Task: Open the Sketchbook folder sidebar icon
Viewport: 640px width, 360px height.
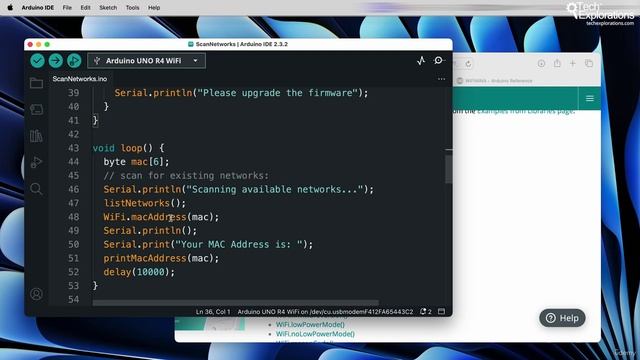Action: tap(36, 83)
